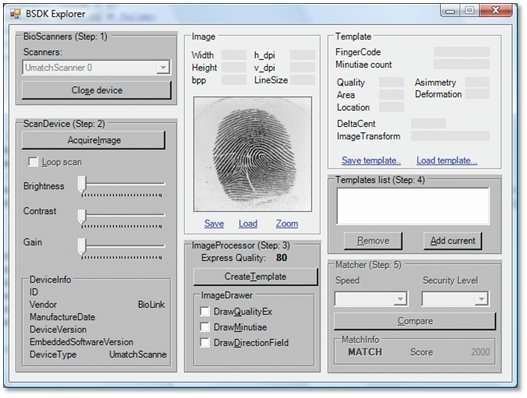The height and width of the screenshot is (398, 527).
Task: Enable the DrawDirectionField checkbox
Action: click(x=205, y=343)
